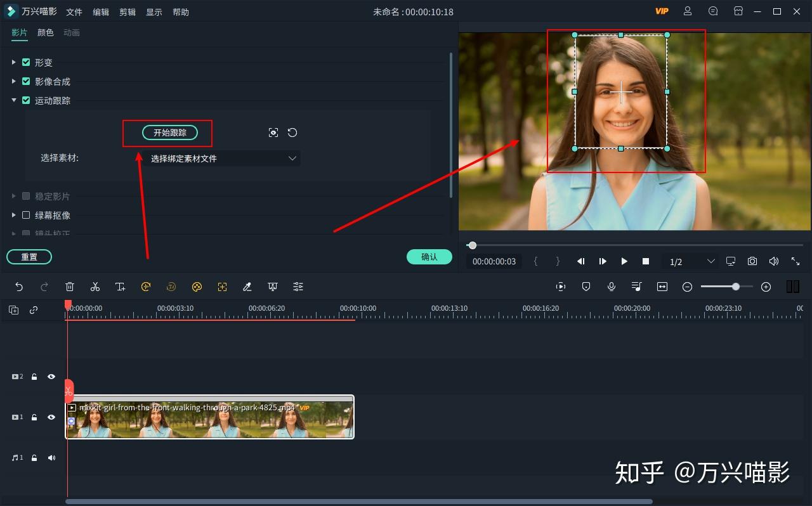The image size is (812, 506).
Task: Open the user account icon
Action: pyautogui.click(x=688, y=11)
